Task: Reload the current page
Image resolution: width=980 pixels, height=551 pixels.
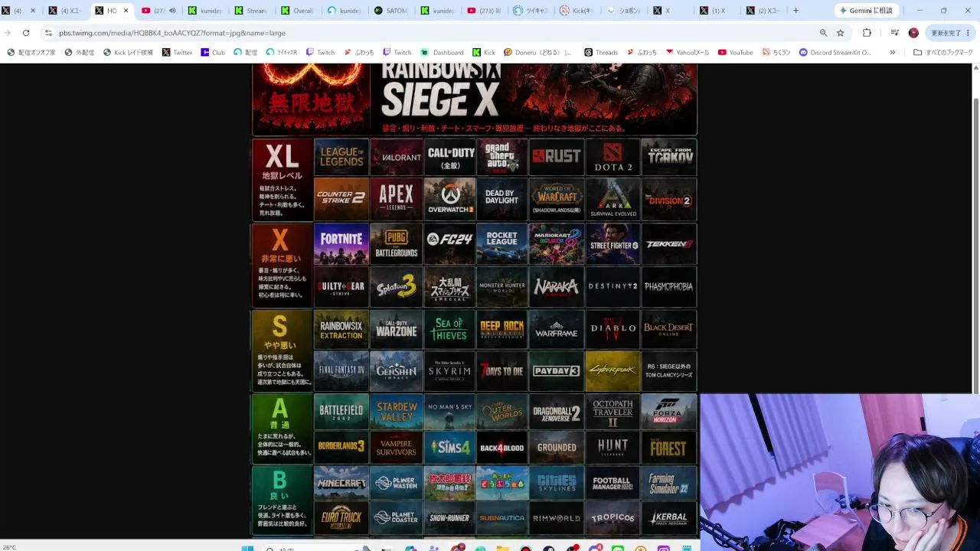Action: click(x=26, y=33)
